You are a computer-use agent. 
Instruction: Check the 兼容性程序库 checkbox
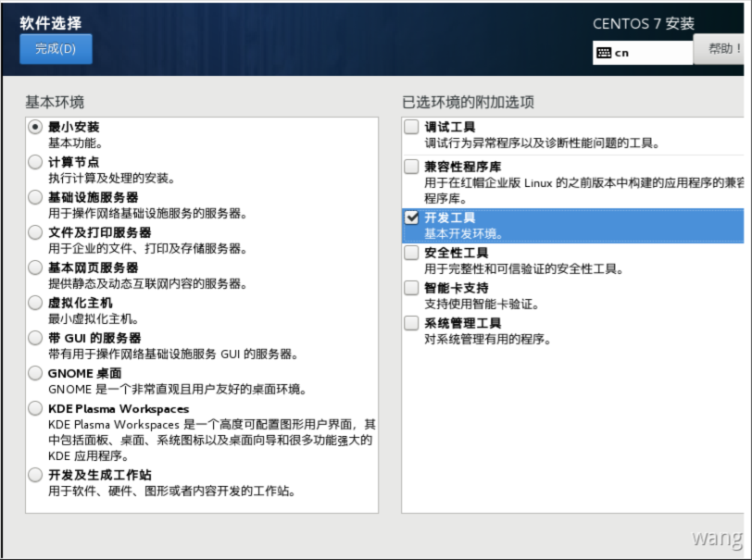pyautogui.click(x=412, y=168)
